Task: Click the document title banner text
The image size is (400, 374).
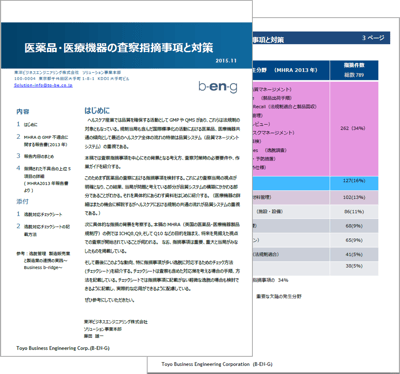Action: click(x=119, y=48)
